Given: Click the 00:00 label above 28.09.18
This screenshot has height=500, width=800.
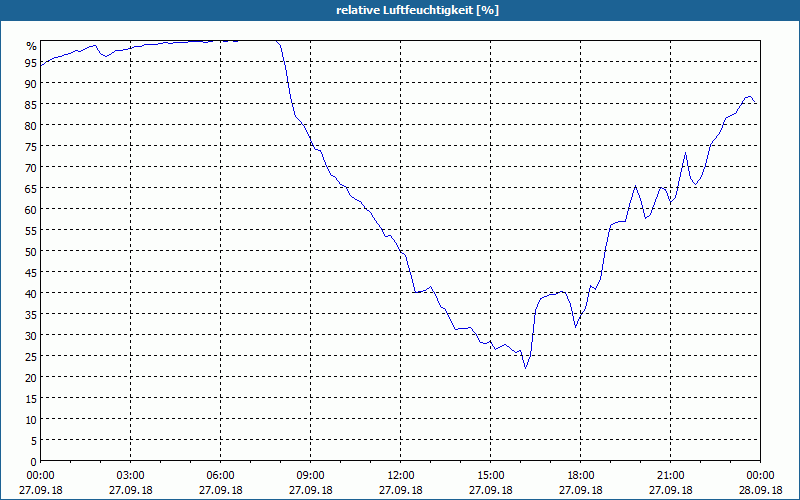Looking at the screenshot, I should (760, 476).
